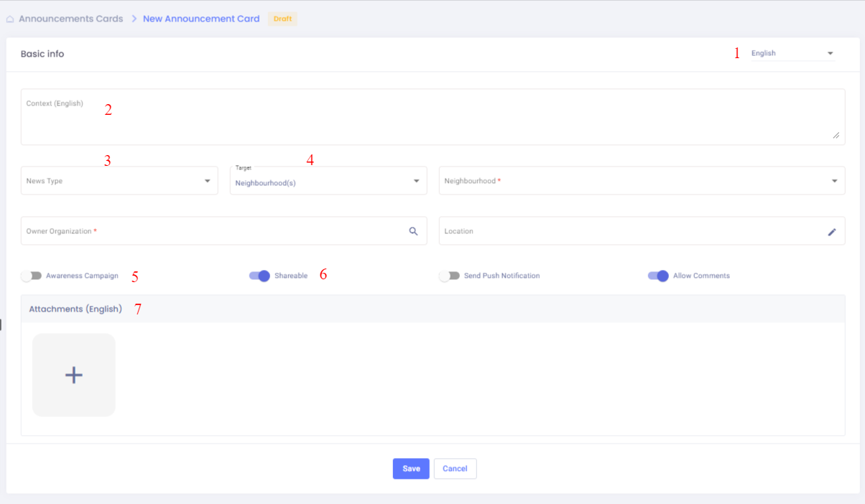Focus the Context (English) text area

431,118
